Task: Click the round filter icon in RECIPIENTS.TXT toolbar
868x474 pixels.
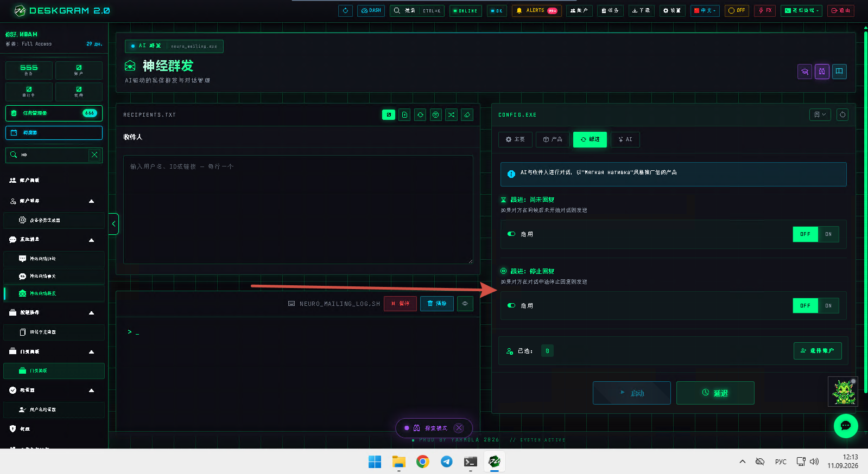Action: (436, 114)
